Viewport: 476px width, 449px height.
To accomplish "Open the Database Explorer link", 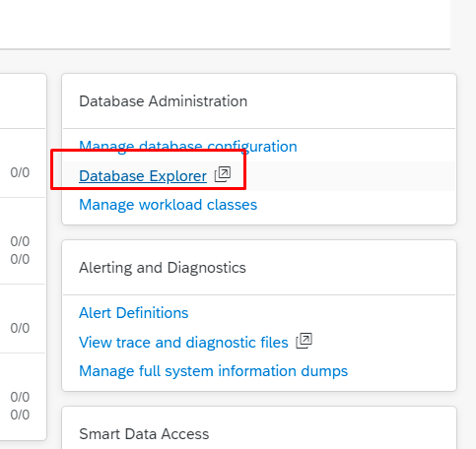I will point(143,176).
